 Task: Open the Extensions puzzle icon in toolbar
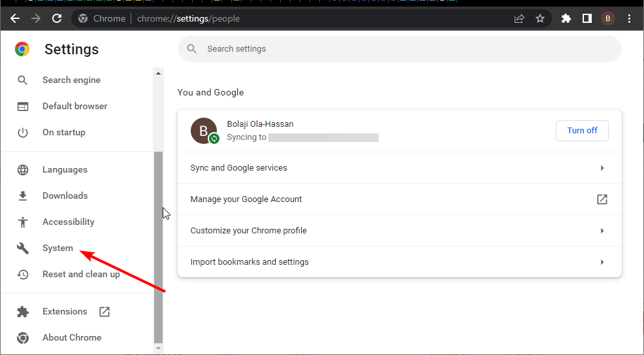point(566,18)
